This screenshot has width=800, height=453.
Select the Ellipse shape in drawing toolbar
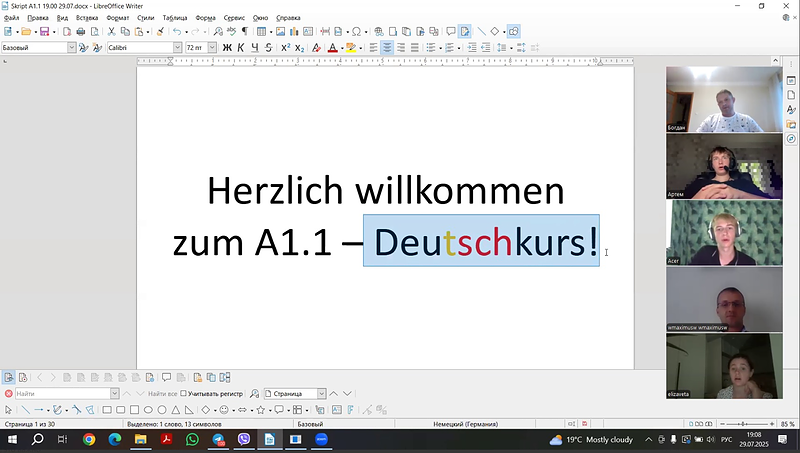coord(148,410)
